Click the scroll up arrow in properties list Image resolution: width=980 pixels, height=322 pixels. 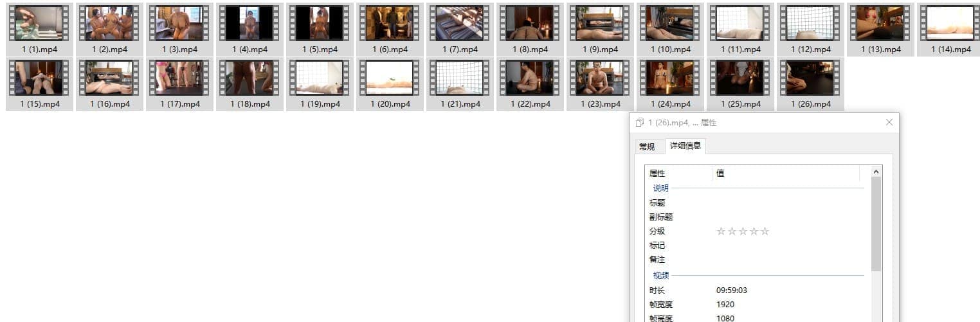[x=876, y=172]
